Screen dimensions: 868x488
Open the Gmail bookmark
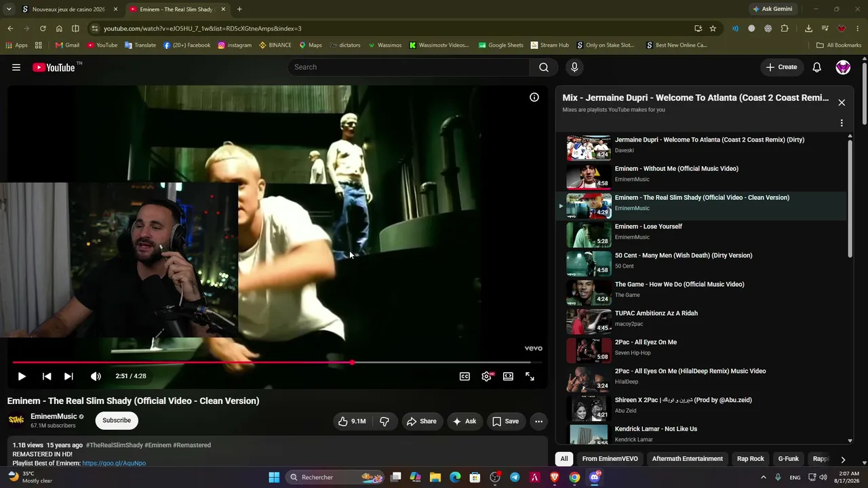pos(67,45)
